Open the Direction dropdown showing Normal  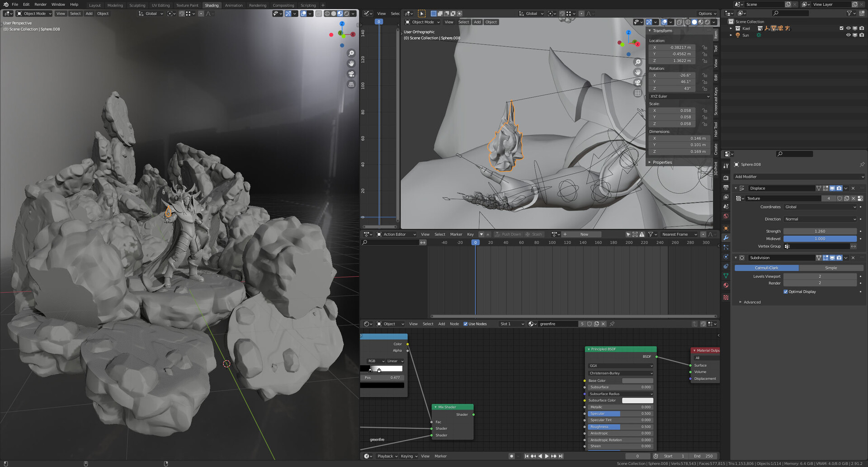point(820,219)
